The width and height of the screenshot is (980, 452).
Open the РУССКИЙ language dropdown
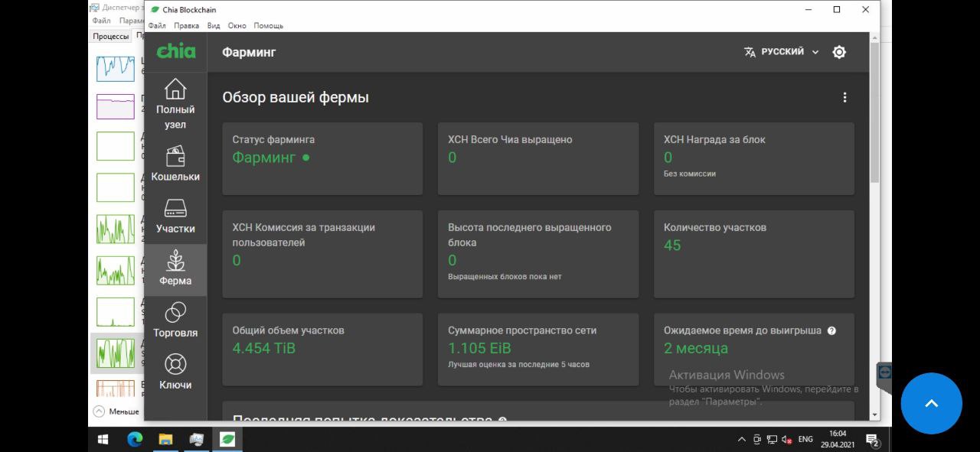781,52
